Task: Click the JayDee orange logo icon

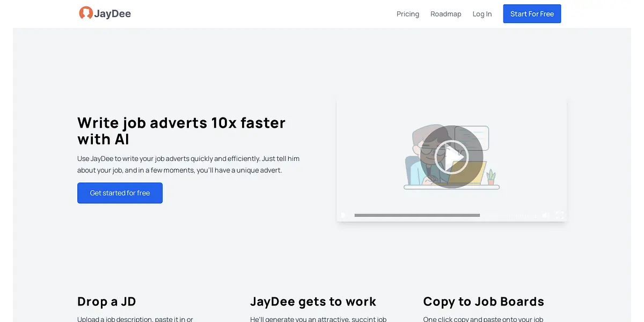Action: [x=85, y=13]
